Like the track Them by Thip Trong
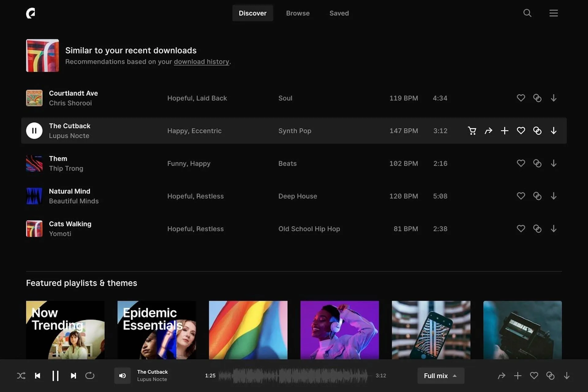 [521, 163]
